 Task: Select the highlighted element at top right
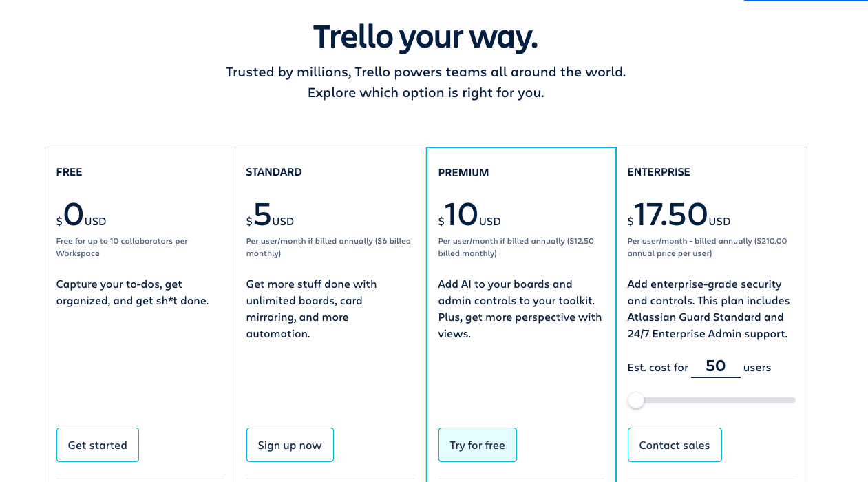pos(805,2)
